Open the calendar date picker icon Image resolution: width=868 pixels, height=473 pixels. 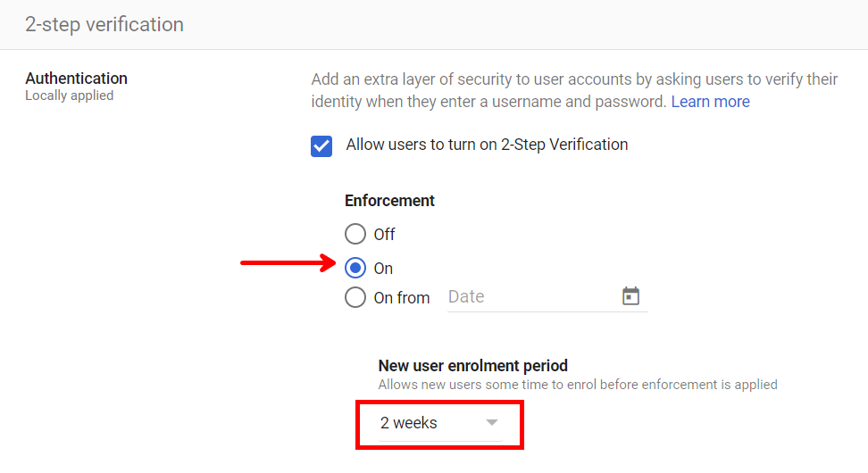(x=631, y=296)
